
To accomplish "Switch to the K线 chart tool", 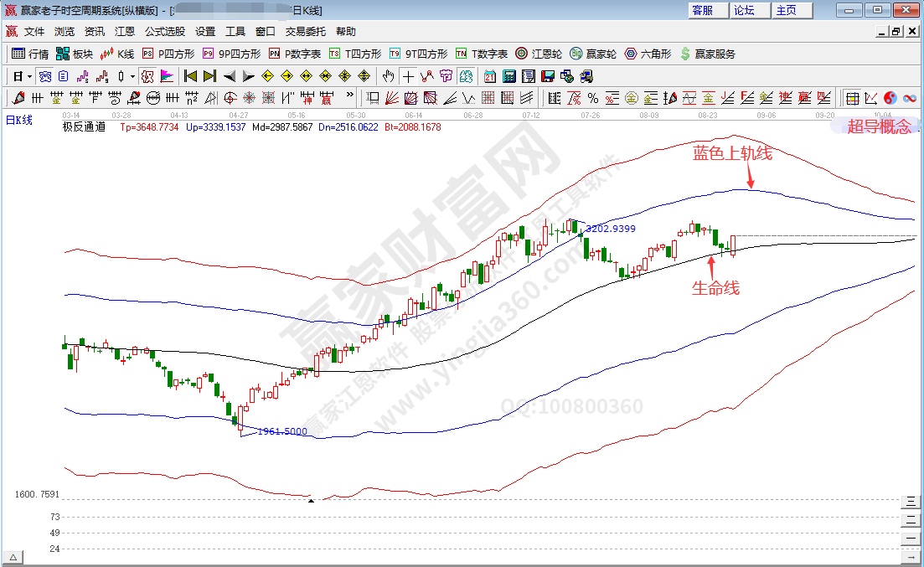I will click(x=116, y=54).
